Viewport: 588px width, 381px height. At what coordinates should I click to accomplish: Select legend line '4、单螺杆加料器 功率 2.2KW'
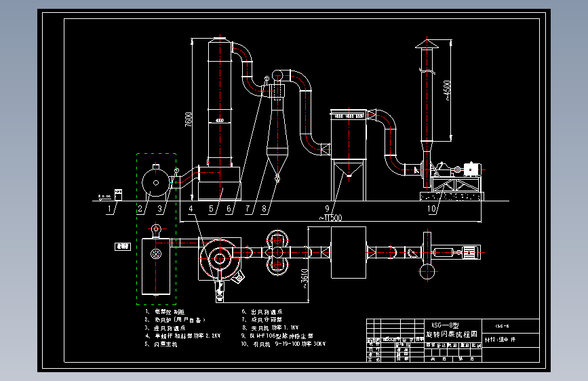pyautogui.click(x=182, y=336)
